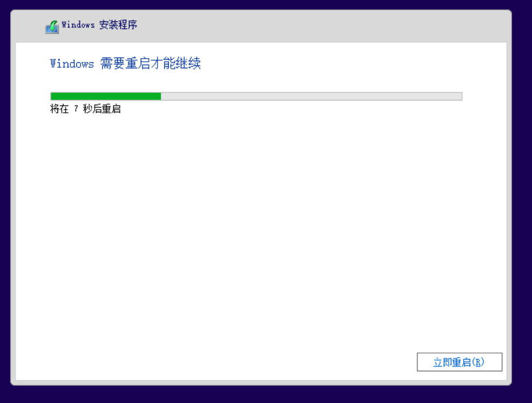The height and width of the screenshot is (403, 532).
Task: Click 秒后重启 in the countdown message
Action: [x=102, y=109]
